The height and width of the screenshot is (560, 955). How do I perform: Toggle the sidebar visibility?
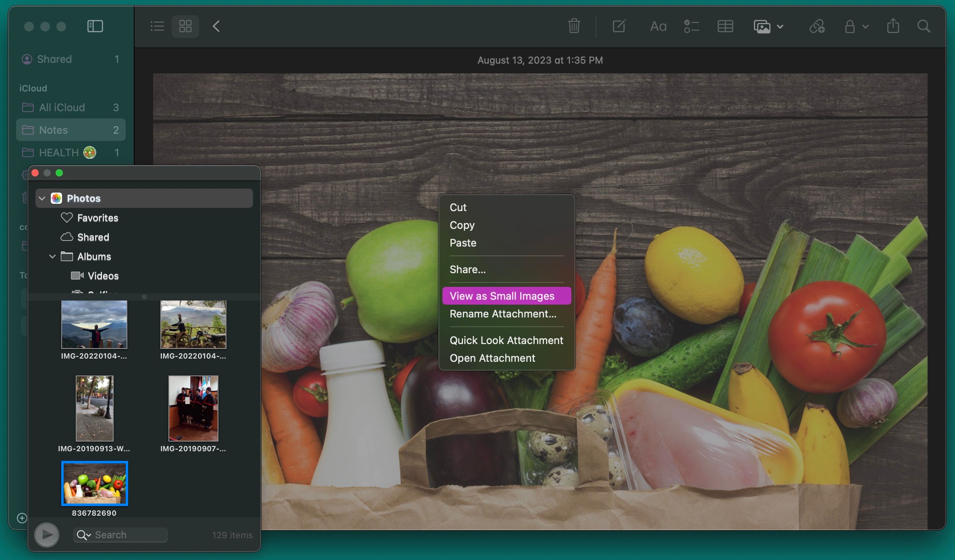pyautogui.click(x=95, y=27)
